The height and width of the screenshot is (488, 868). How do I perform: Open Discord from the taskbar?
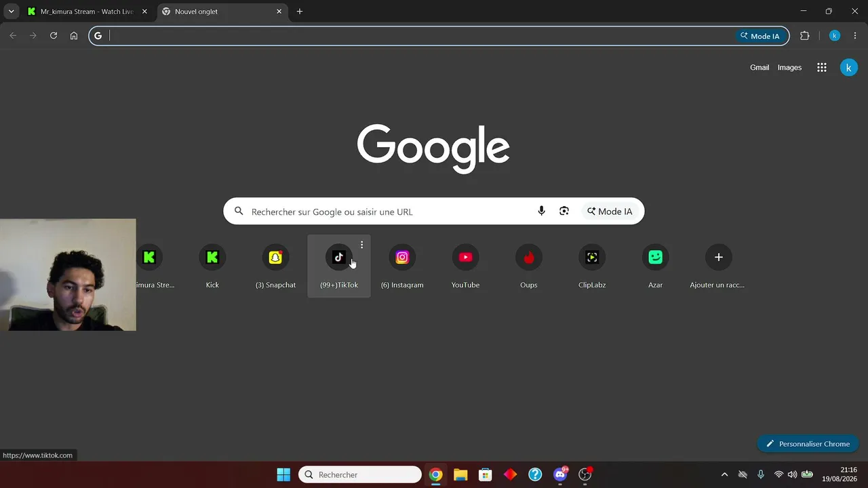click(x=560, y=474)
